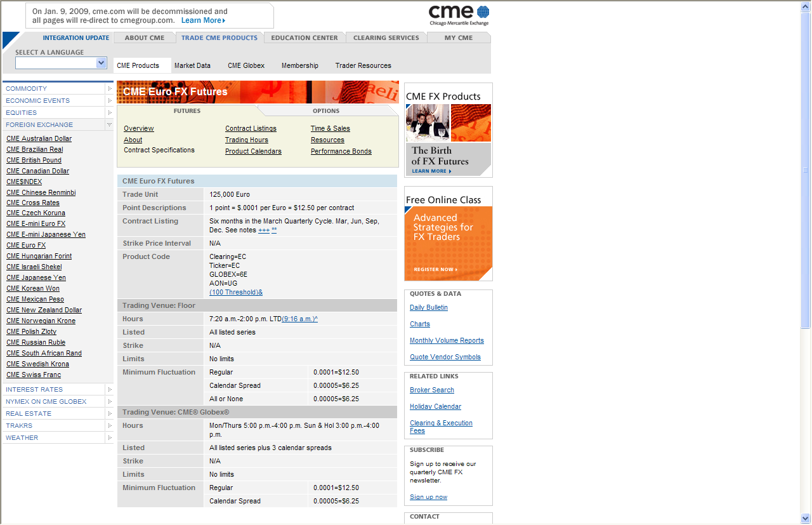This screenshot has width=812, height=525.
Task: Open the CME Australian Dollar link
Action: click(x=39, y=138)
